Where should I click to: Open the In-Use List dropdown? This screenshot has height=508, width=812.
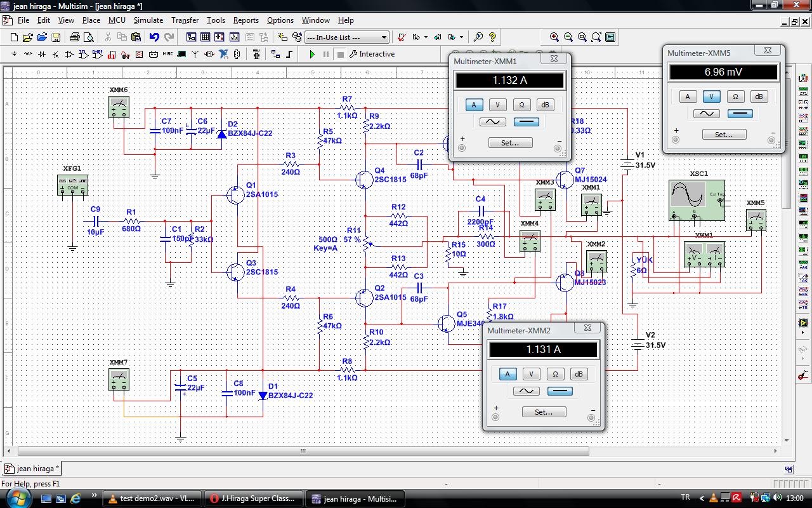pyautogui.click(x=384, y=37)
